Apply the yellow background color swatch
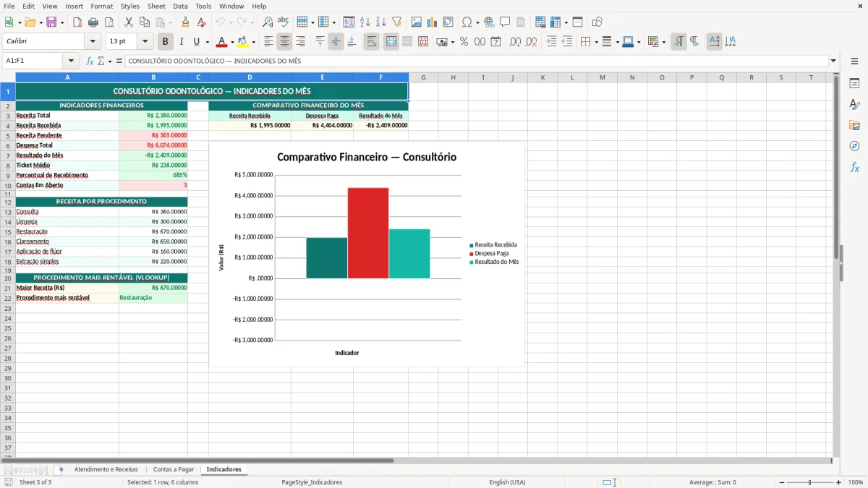 tap(243, 42)
